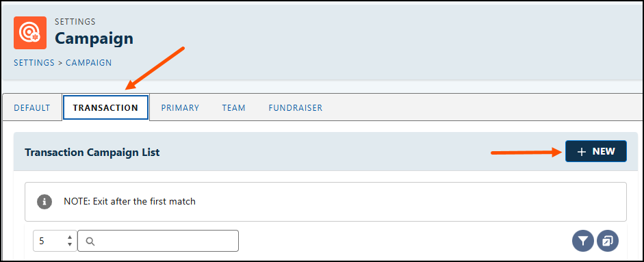Click the Transaction Campaign List header
Screen dimensions: 644x262
point(92,153)
